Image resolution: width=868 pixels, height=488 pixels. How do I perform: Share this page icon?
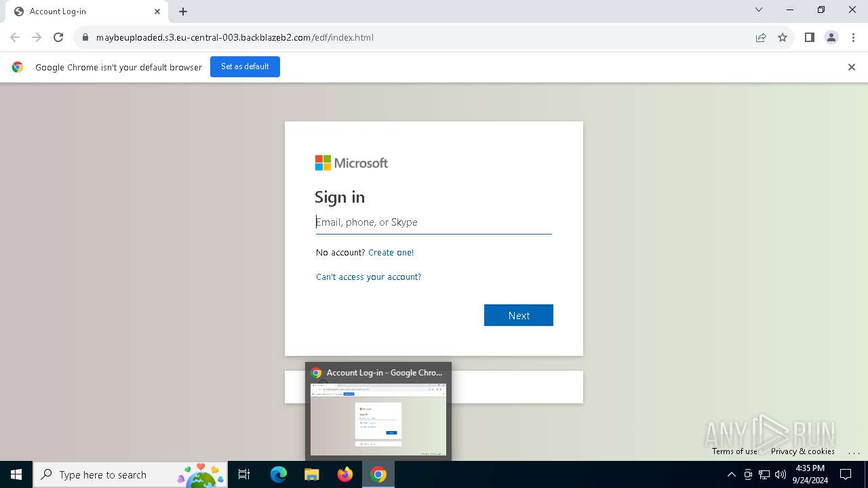pos(761,37)
